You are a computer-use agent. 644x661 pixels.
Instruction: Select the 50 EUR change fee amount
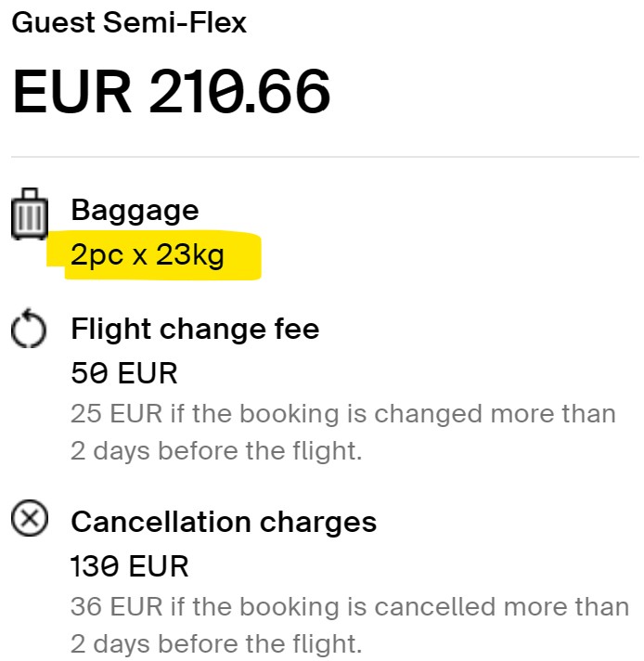(x=124, y=373)
